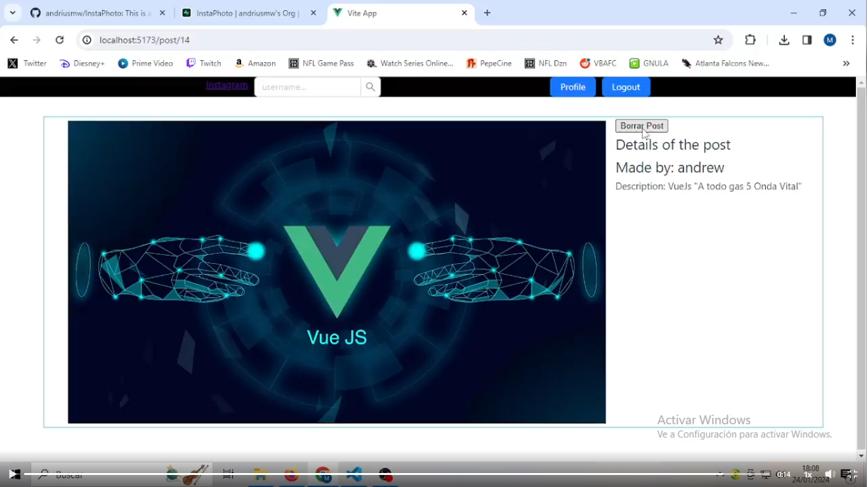Open the Extensions puzzle icon

[751, 40]
